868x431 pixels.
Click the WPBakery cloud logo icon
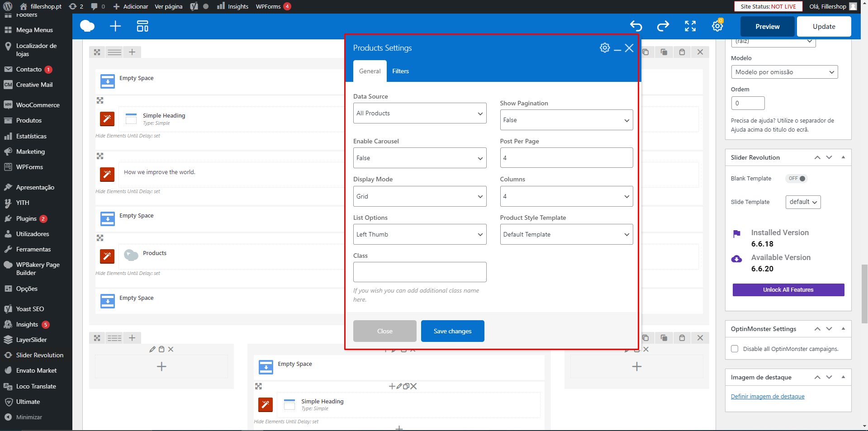pyautogui.click(x=87, y=26)
